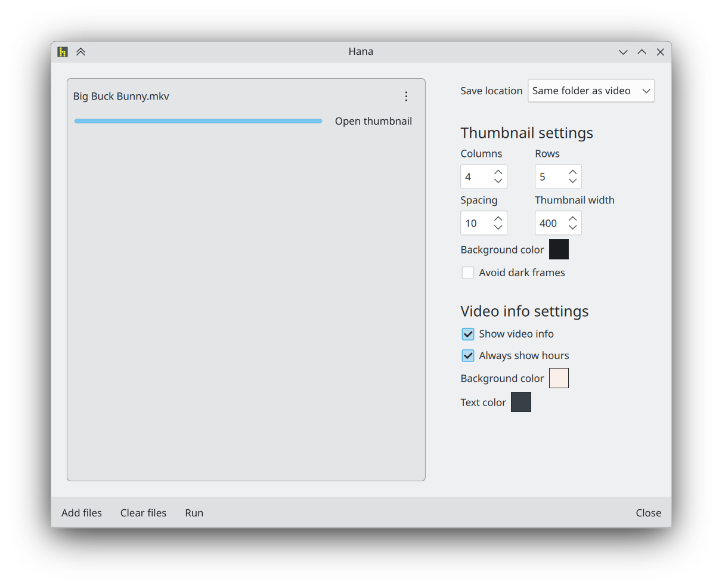Image resolution: width=722 pixels, height=588 pixels.
Task: Open the Save location dropdown
Action: 591,91
